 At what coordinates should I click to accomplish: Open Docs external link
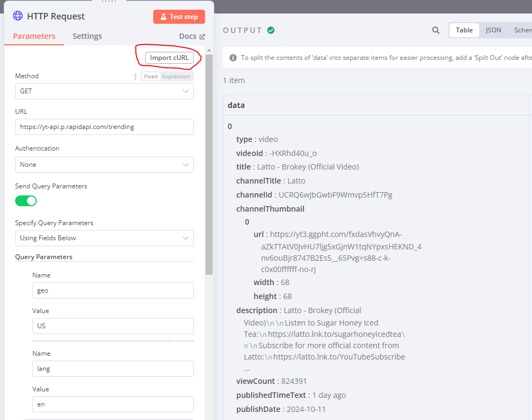coord(192,36)
